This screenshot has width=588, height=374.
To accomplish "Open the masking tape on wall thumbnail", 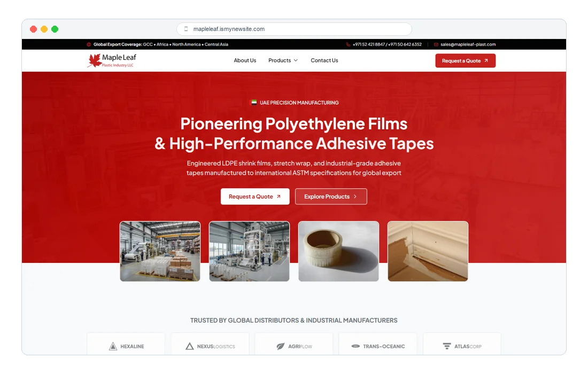I will click(428, 251).
